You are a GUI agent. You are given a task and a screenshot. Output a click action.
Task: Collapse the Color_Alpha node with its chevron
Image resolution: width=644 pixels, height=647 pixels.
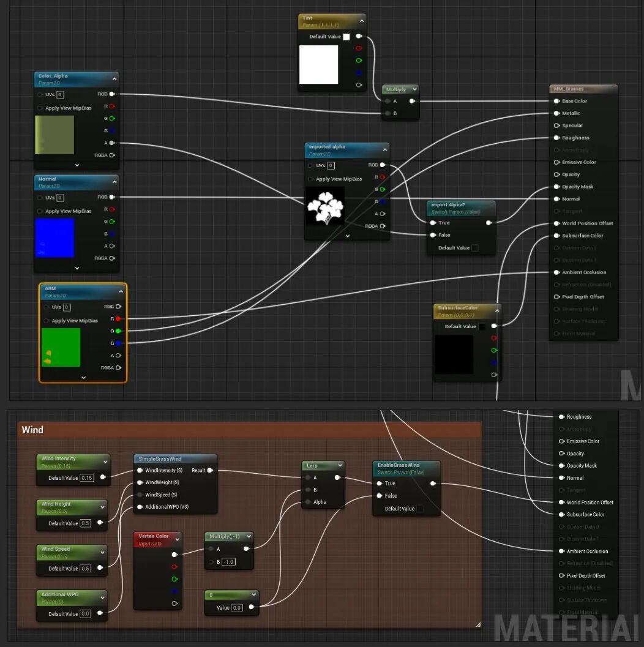click(114, 78)
